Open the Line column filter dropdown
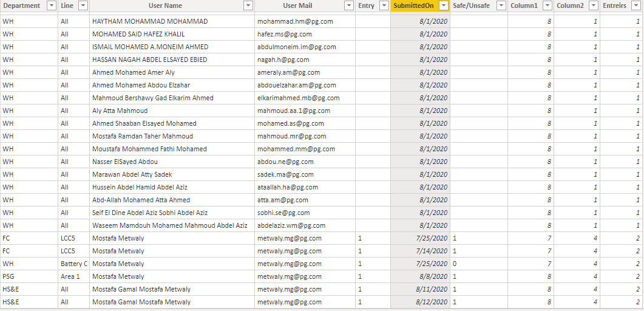 (x=83, y=5)
